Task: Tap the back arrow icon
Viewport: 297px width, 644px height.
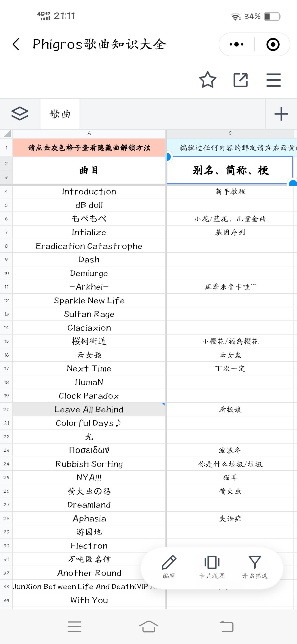Action: pyautogui.click(x=16, y=44)
